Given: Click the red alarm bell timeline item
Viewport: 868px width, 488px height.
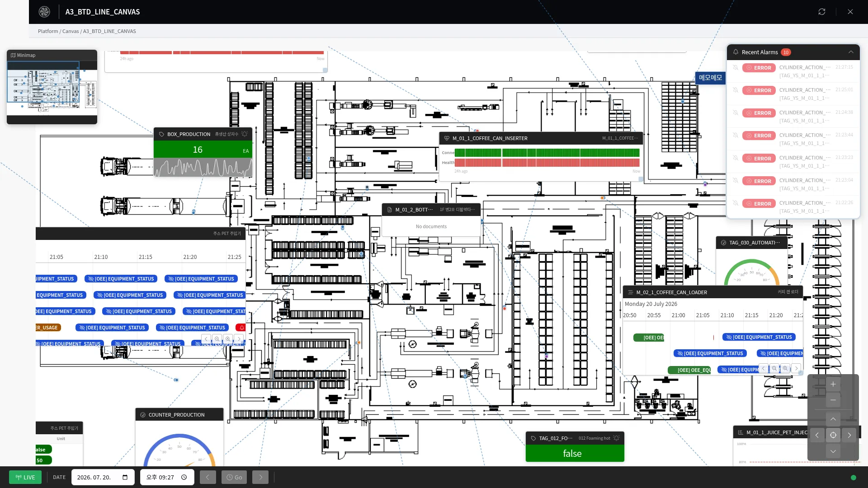Looking at the screenshot, I should tap(241, 328).
